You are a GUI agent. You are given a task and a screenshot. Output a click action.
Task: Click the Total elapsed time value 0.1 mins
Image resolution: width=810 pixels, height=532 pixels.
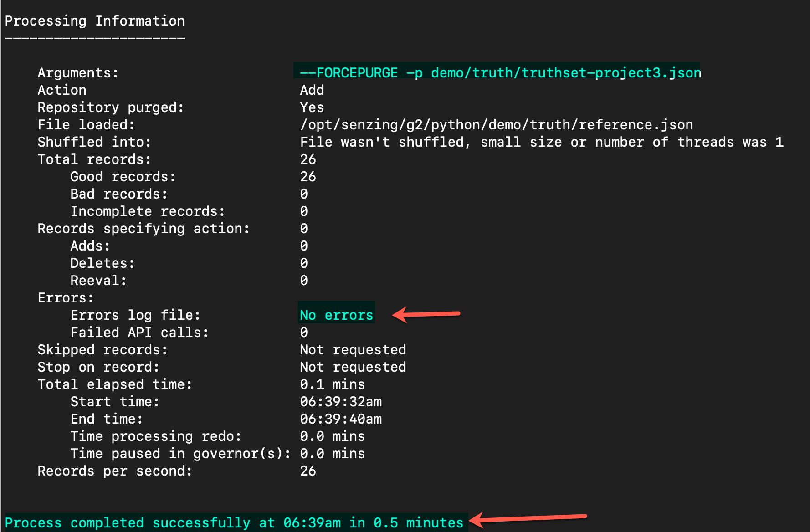coord(332,384)
